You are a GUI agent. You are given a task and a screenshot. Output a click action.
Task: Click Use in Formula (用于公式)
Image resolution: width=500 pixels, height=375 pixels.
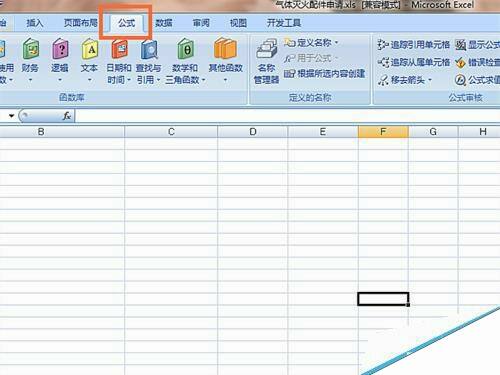[311, 58]
